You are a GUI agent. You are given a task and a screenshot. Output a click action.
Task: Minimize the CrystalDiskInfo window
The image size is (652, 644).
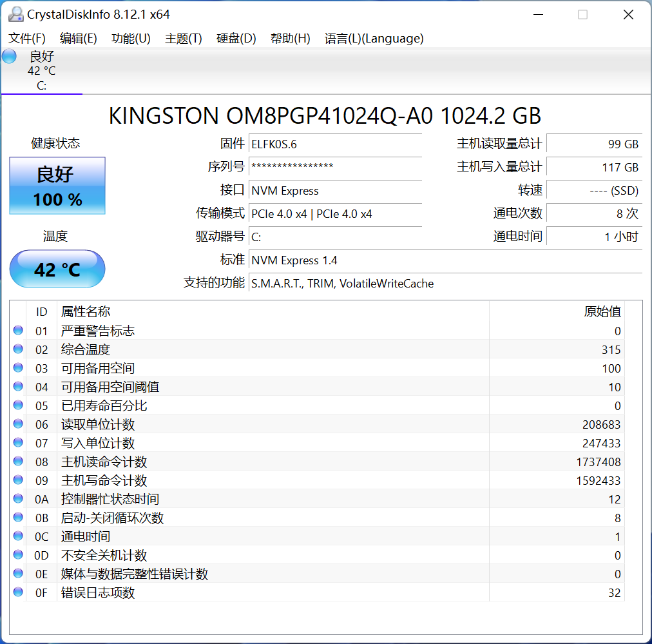coord(539,15)
